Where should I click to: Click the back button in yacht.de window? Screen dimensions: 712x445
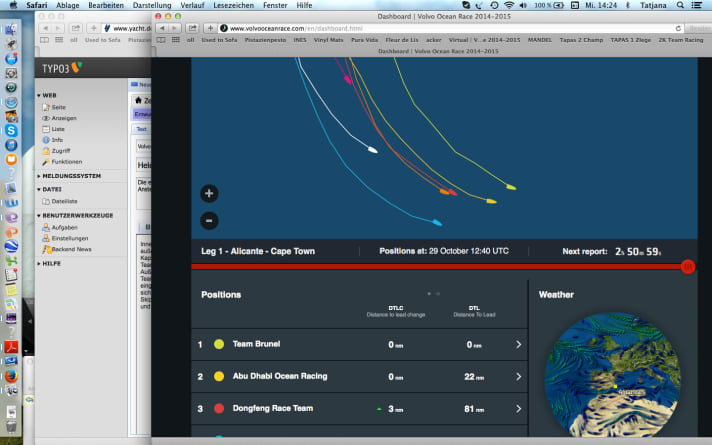click(x=45, y=28)
